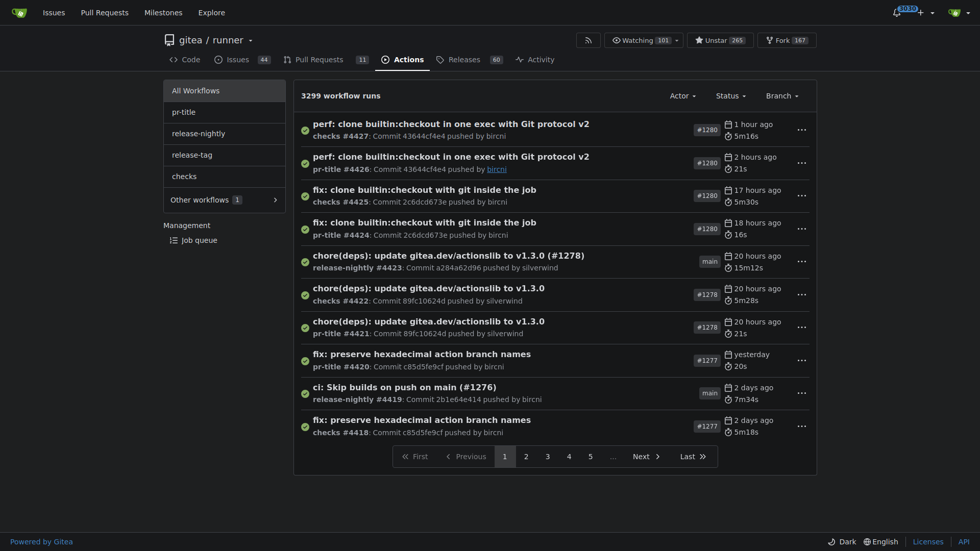Open bircni user link in pr-title #4426
This screenshot has height=551, width=980.
coord(497,169)
